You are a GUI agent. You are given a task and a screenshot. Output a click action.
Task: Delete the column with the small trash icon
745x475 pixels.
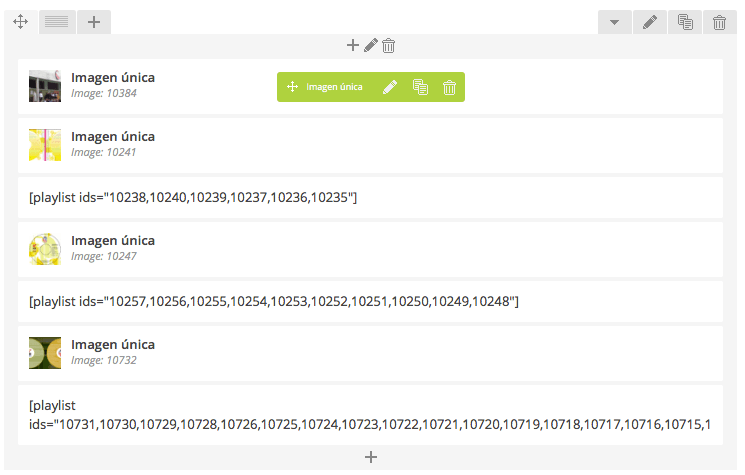[389, 46]
